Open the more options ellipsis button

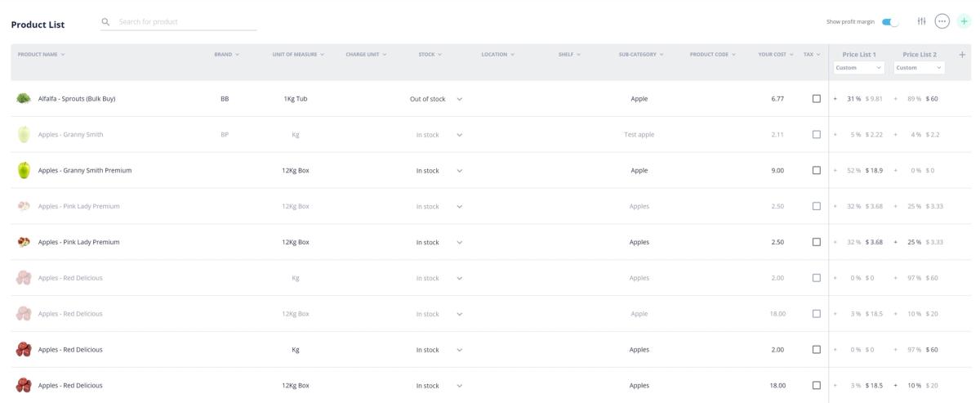pyautogui.click(x=942, y=21)
